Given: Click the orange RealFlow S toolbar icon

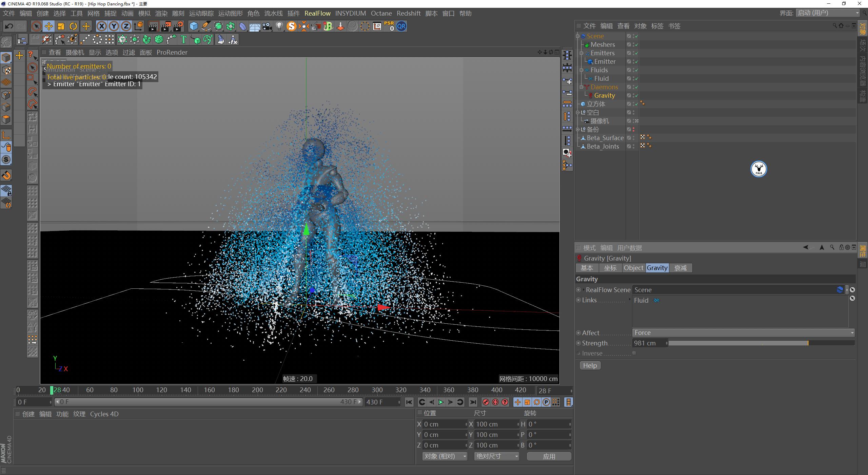Looking at the screenshot, I should tap(292, 26).
